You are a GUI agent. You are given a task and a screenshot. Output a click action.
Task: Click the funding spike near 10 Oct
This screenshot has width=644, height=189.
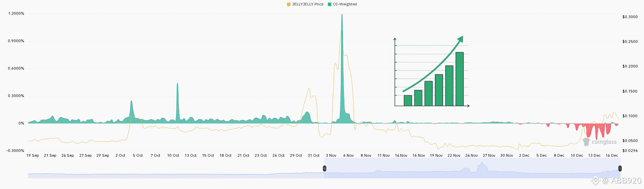click(177, 102)
